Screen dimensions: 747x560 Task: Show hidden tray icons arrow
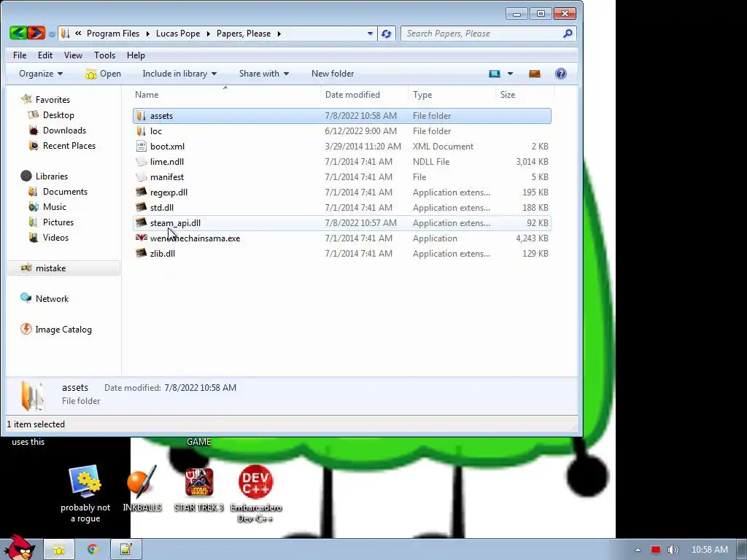[638, 550]
